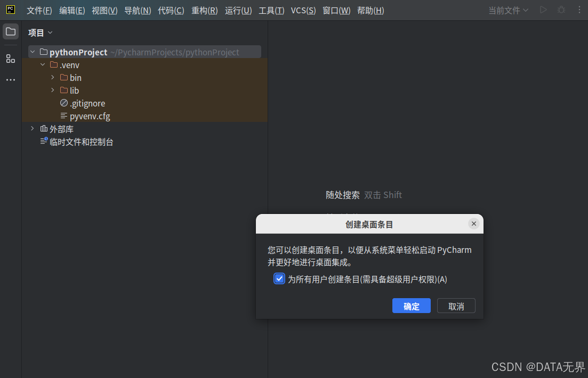Screen dimensions: 588x378
Task: Open the Structure tool window icon
Action: (x=11, y=59)
